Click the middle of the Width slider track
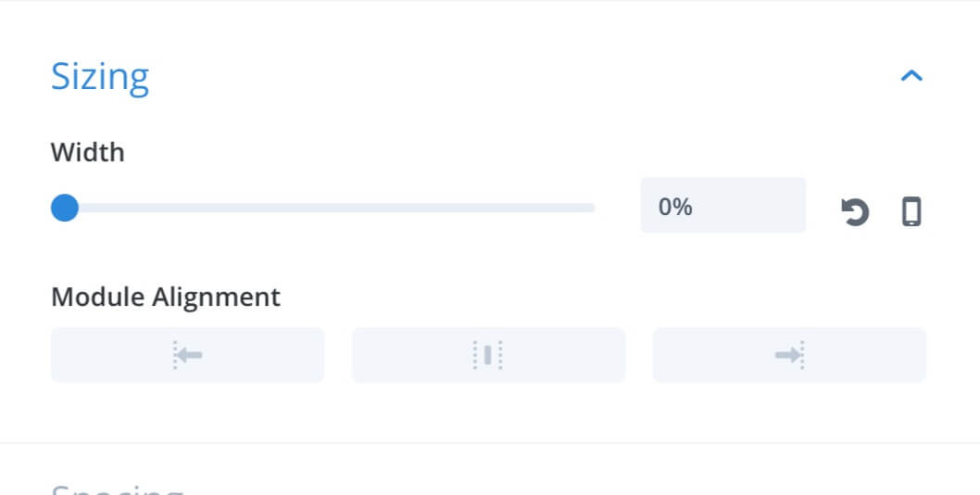This screenshot has width=980, height=495. pos(323,208)
